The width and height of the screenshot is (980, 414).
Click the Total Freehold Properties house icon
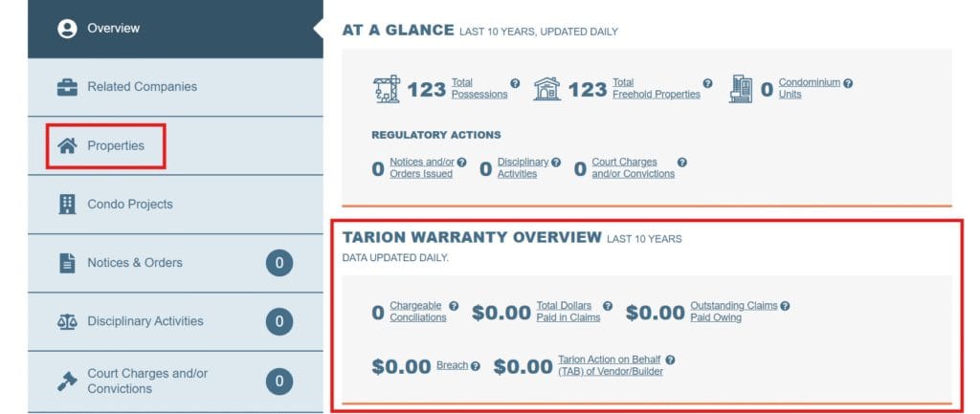click(x=546, y=89)
